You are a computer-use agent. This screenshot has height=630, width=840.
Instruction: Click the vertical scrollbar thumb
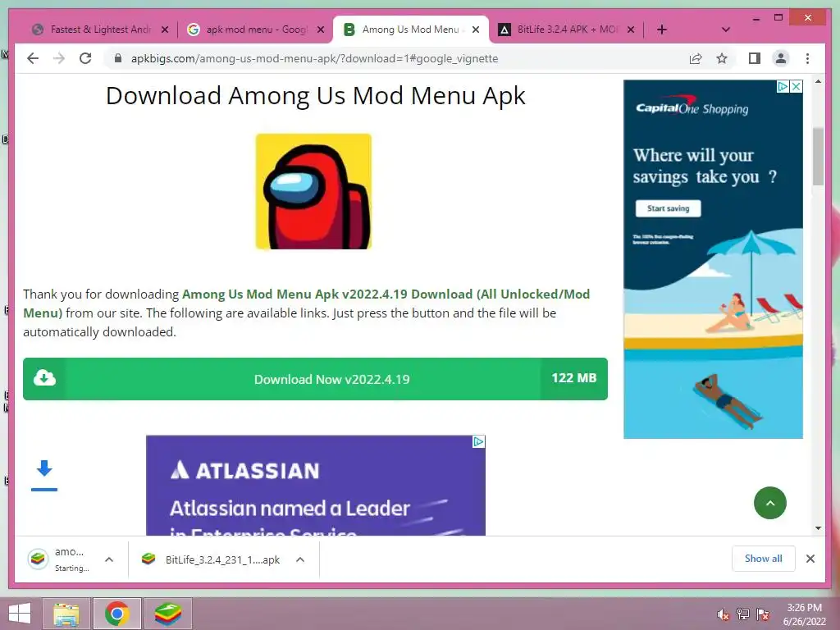(818, 157)
